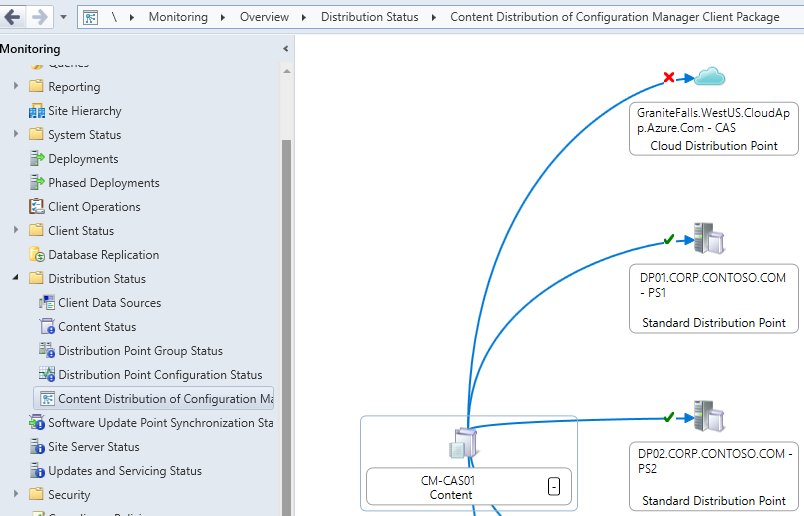Open dropdown arrow after Monitoring breadcrumb
The height and width of the screenshot is (516, 804).
(223, 17)
